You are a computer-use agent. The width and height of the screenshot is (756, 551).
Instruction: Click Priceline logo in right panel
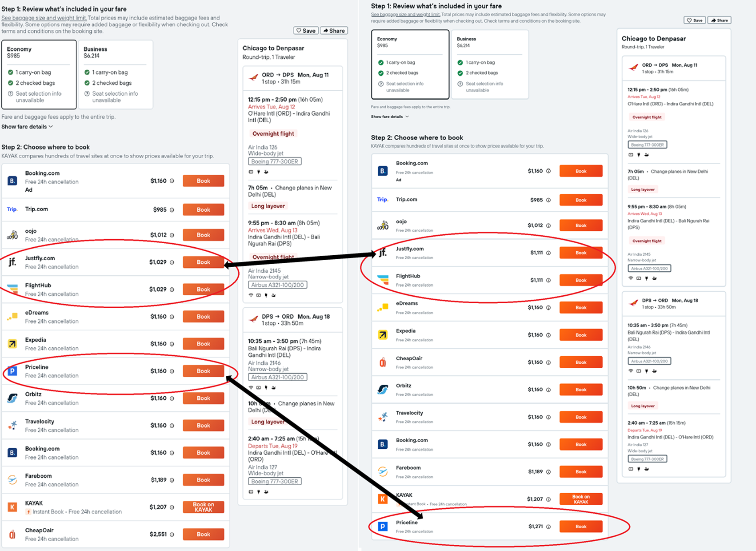(383, 527)
